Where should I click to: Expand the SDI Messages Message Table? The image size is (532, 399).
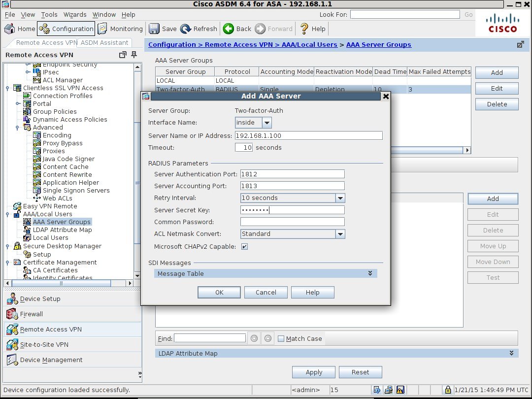370,273
